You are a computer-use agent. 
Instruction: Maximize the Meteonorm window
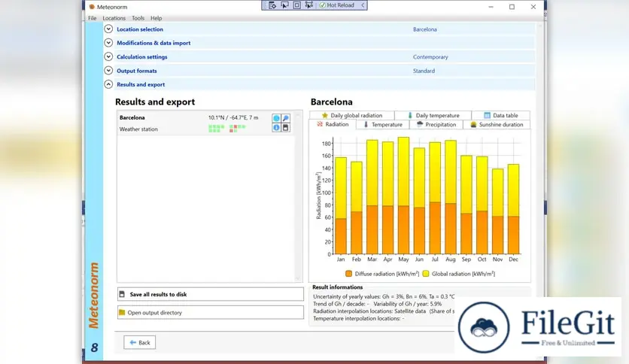(x=512, y=7)
